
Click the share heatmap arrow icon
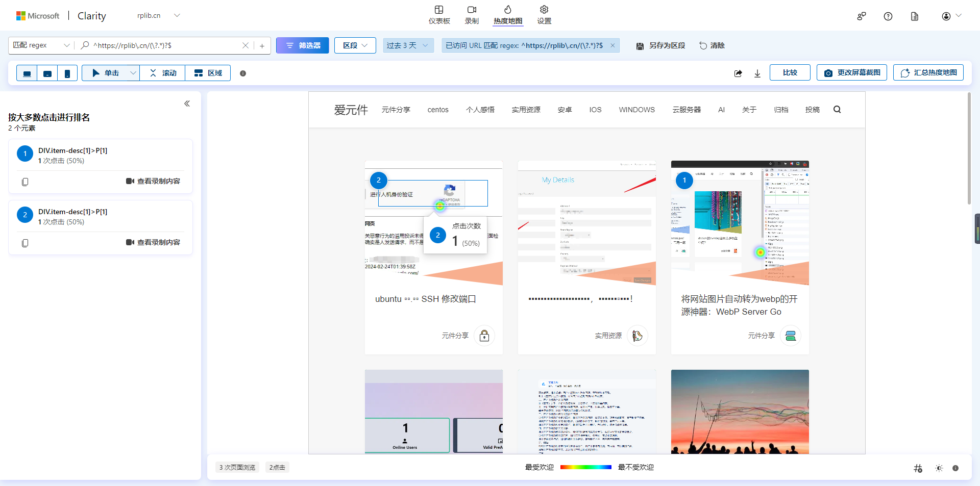[738, 73]
